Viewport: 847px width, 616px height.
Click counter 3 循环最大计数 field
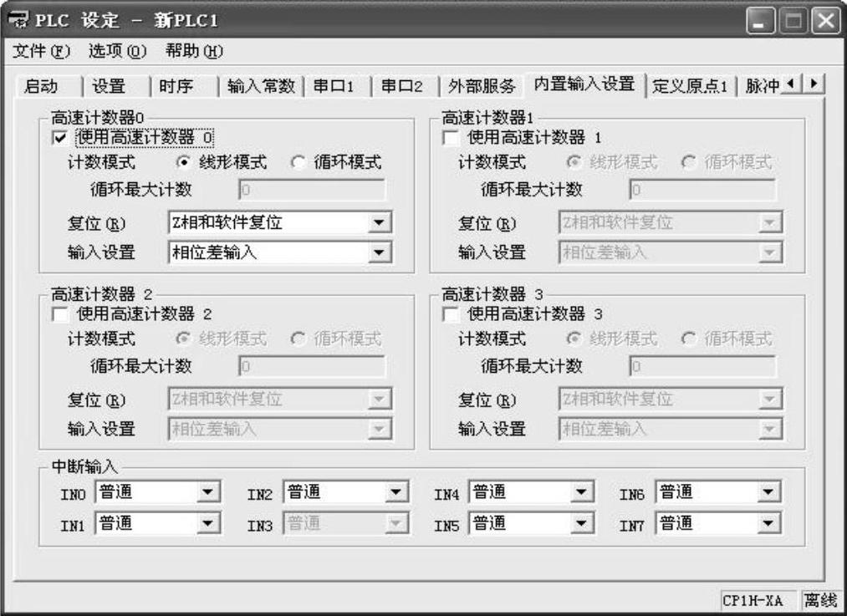point(703,367)
